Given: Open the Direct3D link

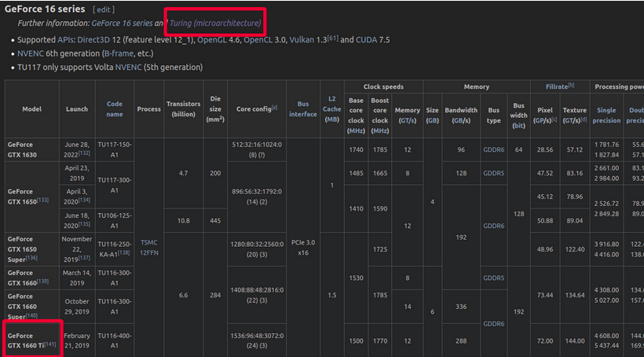Looking at the screenshot, I should click(x=93, y=40).
